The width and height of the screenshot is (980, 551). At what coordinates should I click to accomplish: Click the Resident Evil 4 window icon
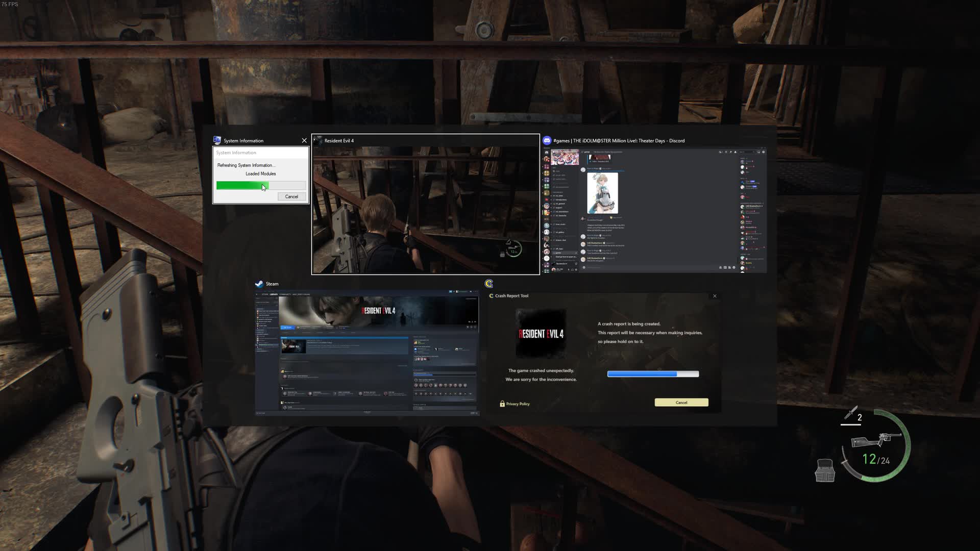click(x=318, y=140)
